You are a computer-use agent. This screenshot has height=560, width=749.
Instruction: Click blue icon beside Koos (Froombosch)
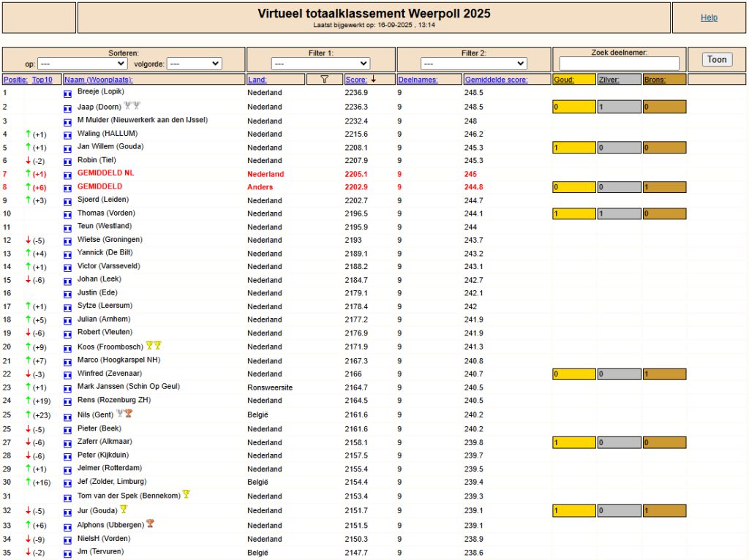coord(67,349)
